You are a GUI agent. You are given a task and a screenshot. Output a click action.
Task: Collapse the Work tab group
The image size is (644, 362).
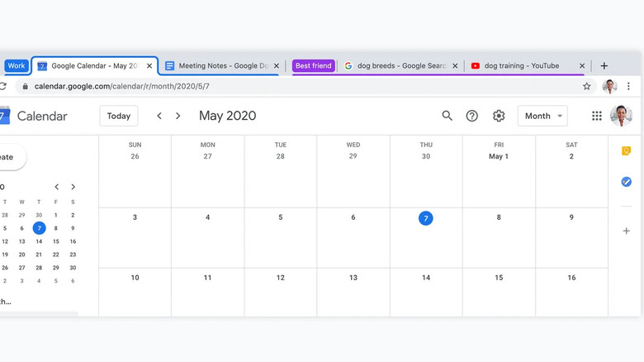[x=17, y=66]
